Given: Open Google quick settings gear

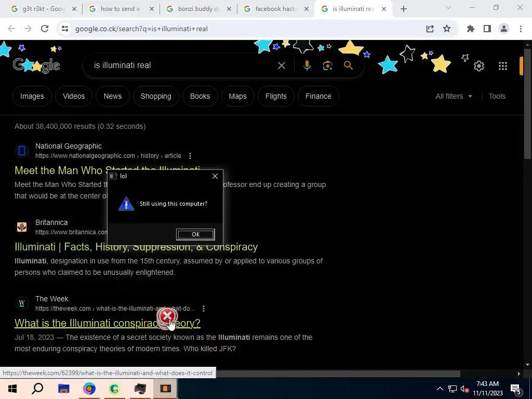Looking at the screenshot, I should (478, 66).
